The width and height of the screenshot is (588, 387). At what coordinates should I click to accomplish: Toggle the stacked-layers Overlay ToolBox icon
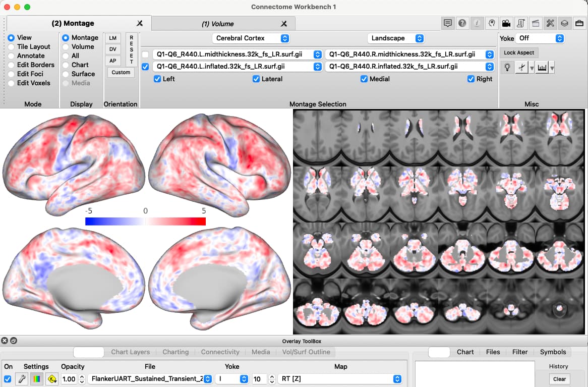pyautogui.click(x=564, y=23)
